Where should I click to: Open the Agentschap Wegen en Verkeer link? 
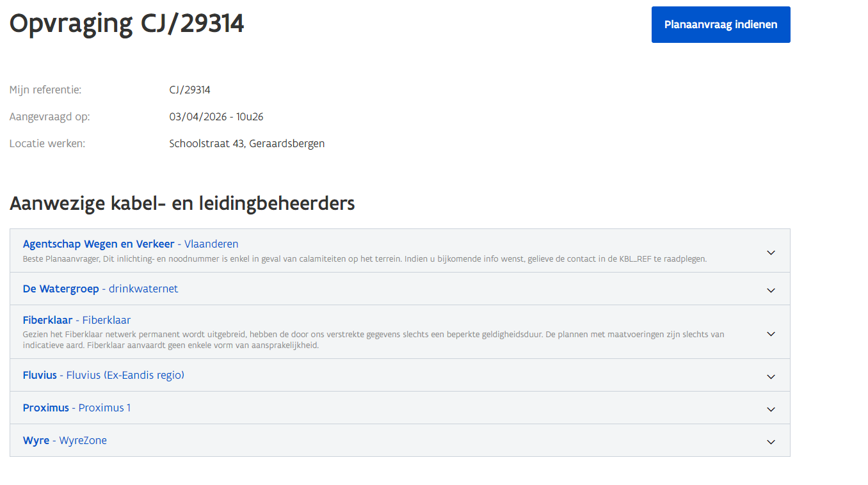[98, 244]
